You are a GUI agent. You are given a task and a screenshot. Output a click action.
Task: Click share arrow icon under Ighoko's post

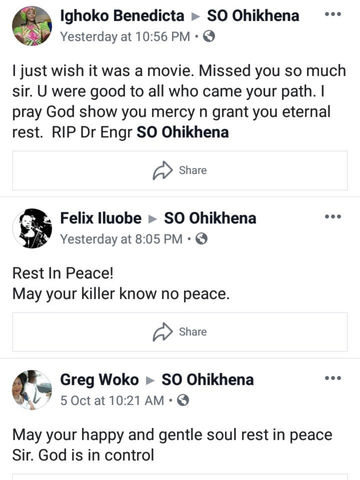163,170
